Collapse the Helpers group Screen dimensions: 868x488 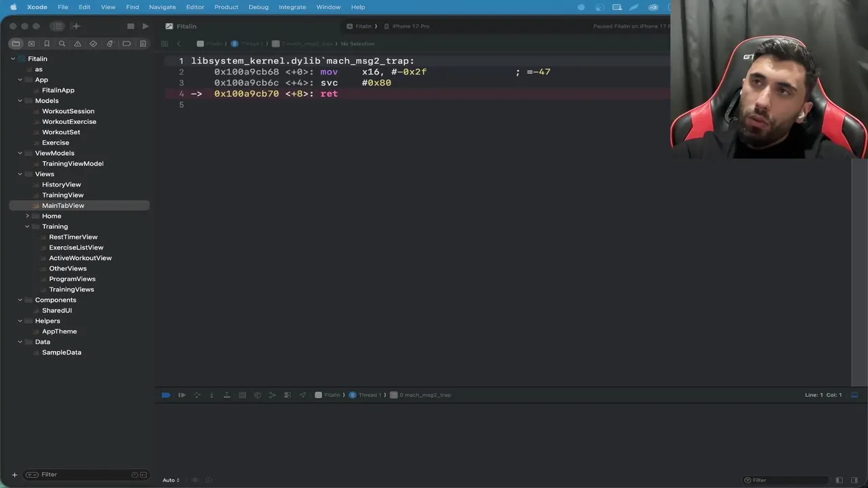pos(20,321)
